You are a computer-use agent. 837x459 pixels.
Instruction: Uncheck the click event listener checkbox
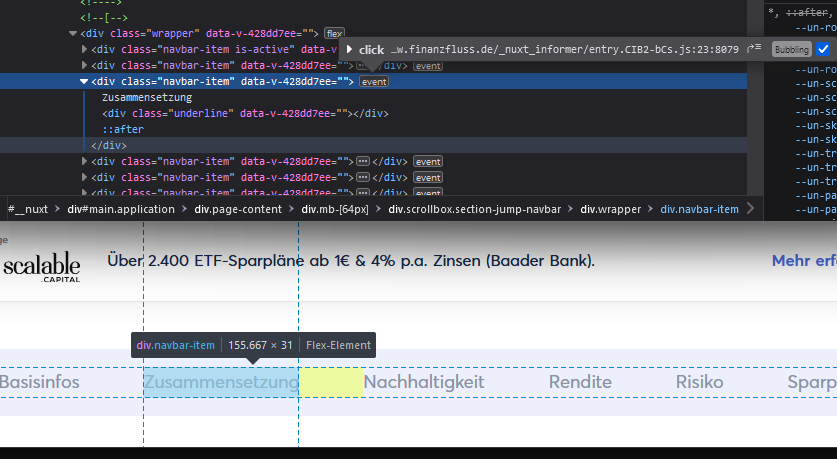pos(823,49)
